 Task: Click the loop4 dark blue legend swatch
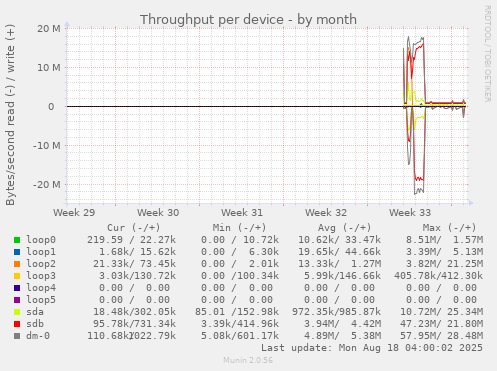17,288
